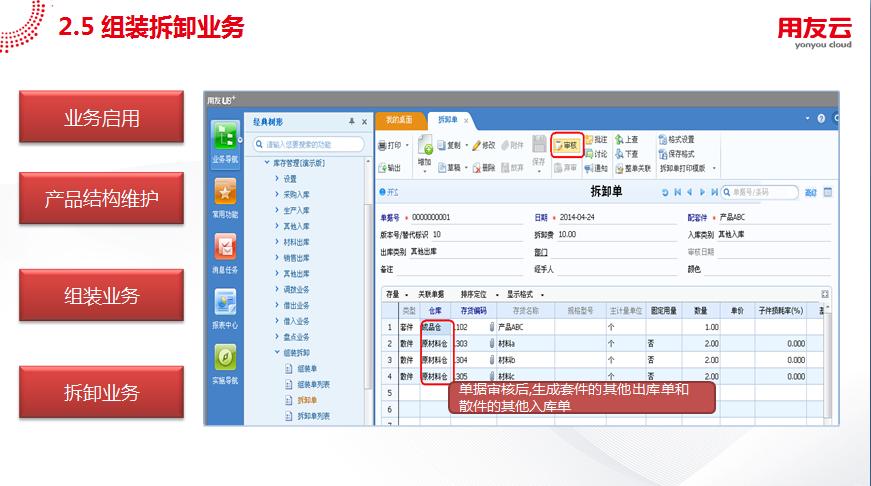The width and height of the screenshot is (871, 486).
Task: Open 拆卸单列表 in the tree
Action: point(313,416)
